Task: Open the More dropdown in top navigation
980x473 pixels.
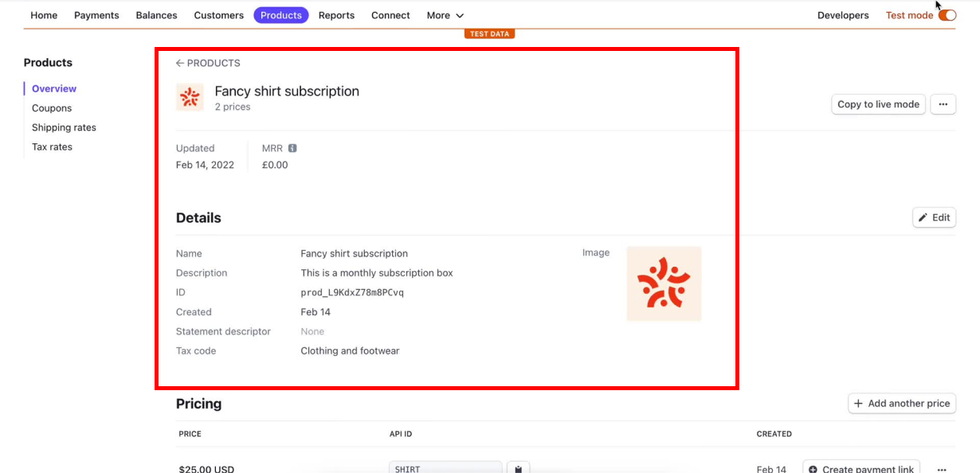Action: (445, 15)
